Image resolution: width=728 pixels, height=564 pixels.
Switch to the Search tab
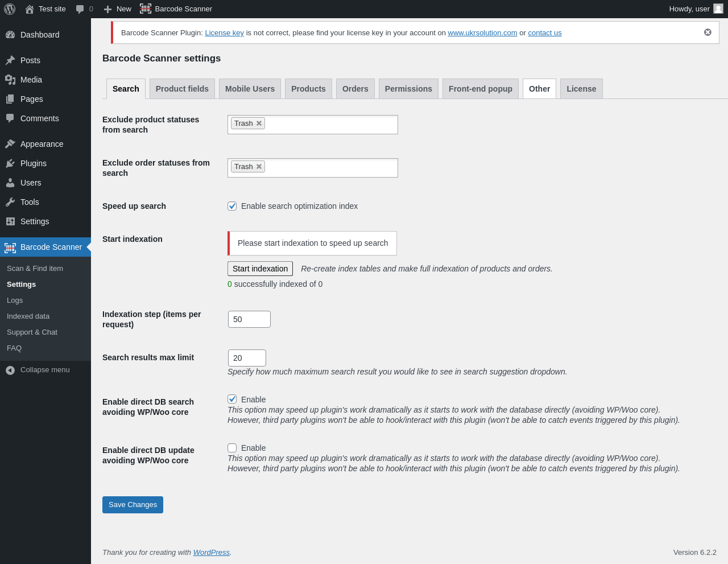126,89
